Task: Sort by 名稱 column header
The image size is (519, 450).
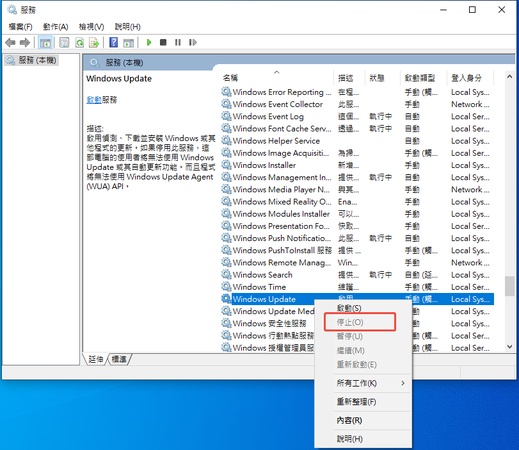Action: 277,78
